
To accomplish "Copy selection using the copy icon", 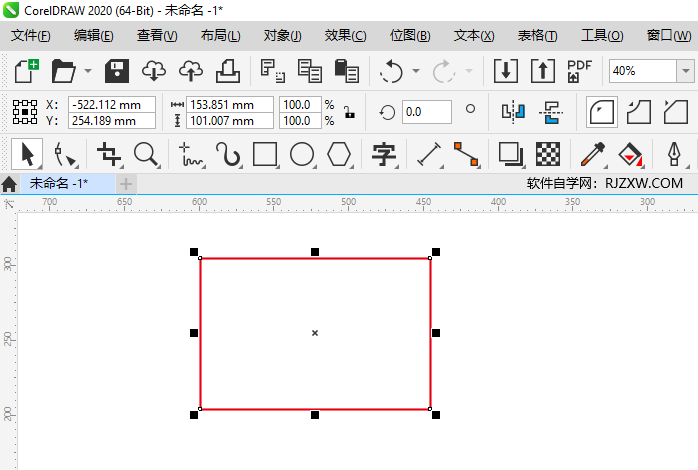I will 309,71.
